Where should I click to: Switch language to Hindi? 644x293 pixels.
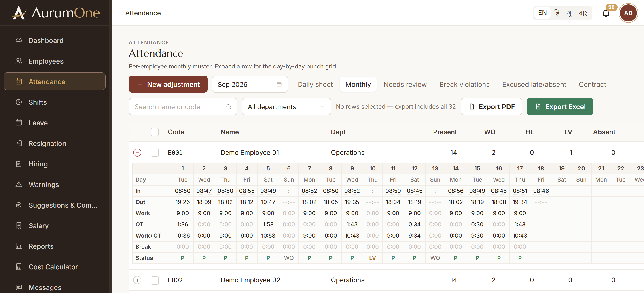pyautogui.click(x=557, y=13)
